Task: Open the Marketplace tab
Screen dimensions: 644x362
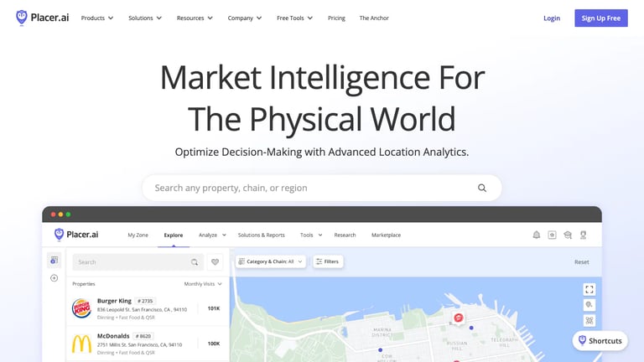Action: pos(386,235)
